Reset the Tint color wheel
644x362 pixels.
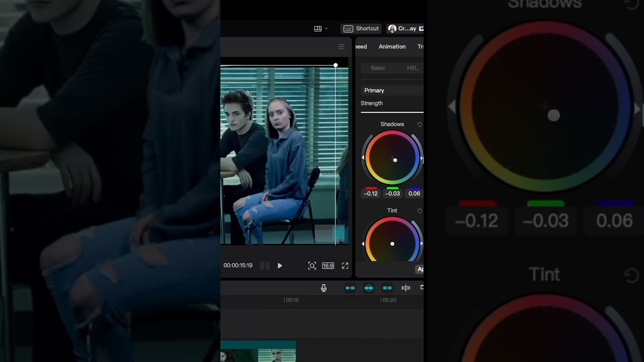click(420, 211)
